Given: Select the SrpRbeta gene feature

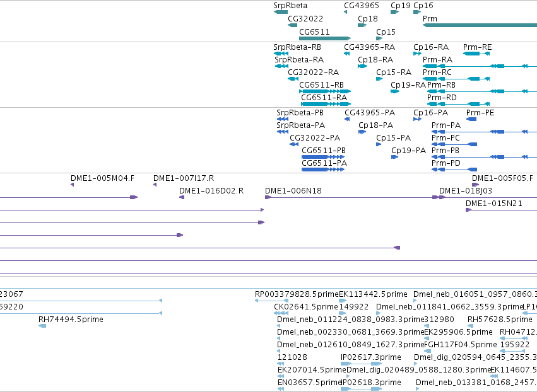Looking at the screenshot, I should click(280, 12).
